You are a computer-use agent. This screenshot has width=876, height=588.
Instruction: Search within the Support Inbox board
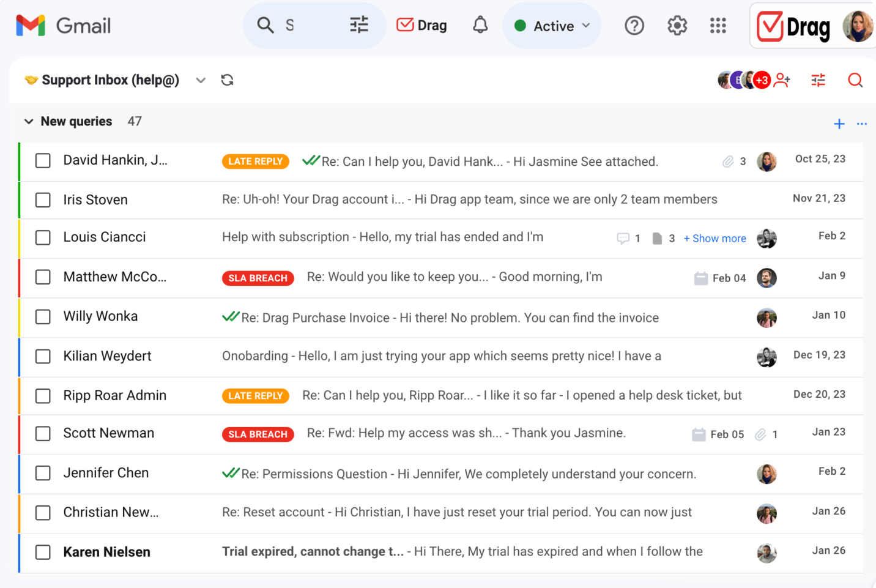[855, 80]
